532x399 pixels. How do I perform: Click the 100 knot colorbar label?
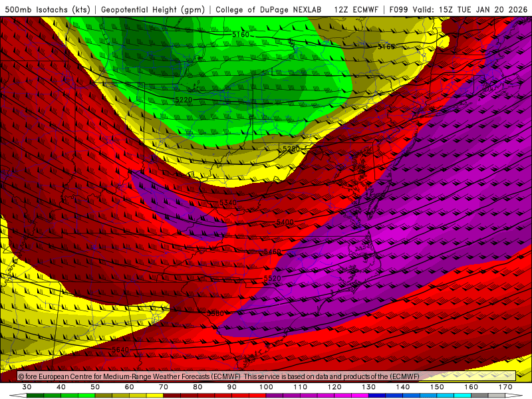point(266,387)
